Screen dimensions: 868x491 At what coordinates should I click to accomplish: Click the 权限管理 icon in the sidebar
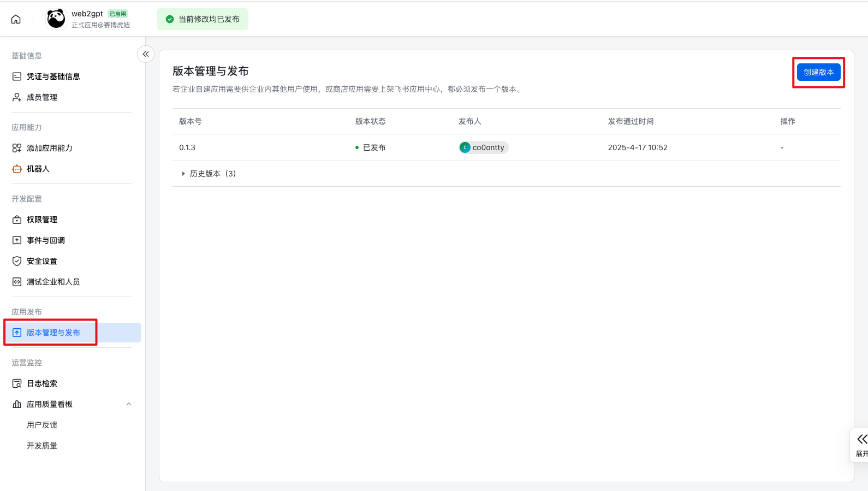[17, 220]
